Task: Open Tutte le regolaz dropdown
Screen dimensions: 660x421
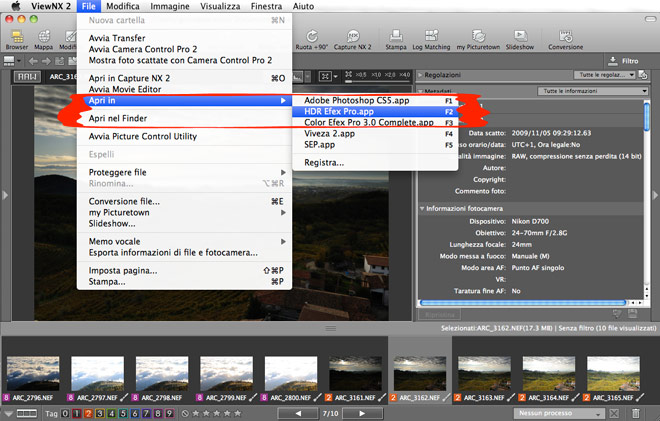Action: coord(604,75)
